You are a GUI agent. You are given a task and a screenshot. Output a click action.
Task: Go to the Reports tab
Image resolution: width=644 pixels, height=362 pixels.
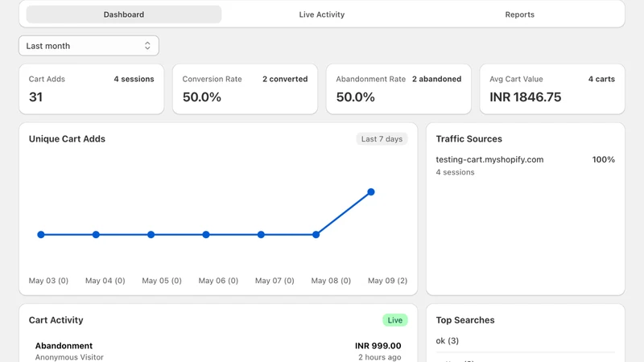pos(519,14)
